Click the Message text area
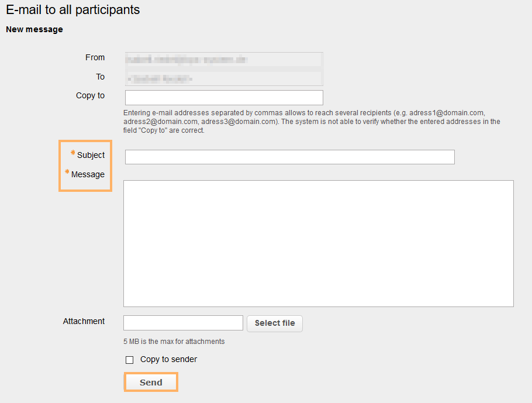The width and height of the screenshot is (532, 403). [318, 243]
